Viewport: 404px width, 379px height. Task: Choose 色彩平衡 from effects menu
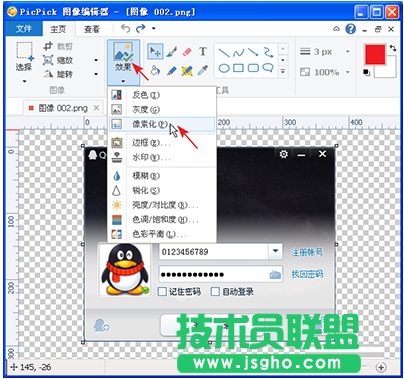point(162,234)
